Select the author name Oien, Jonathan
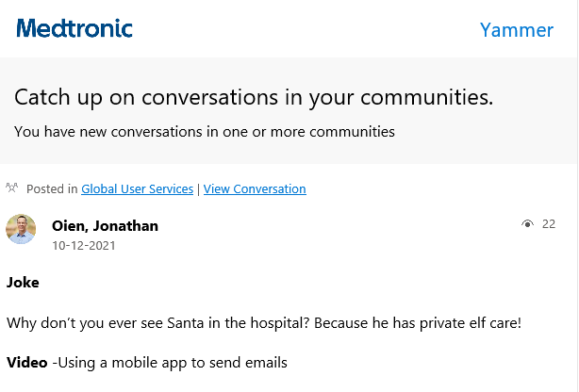 105,225
